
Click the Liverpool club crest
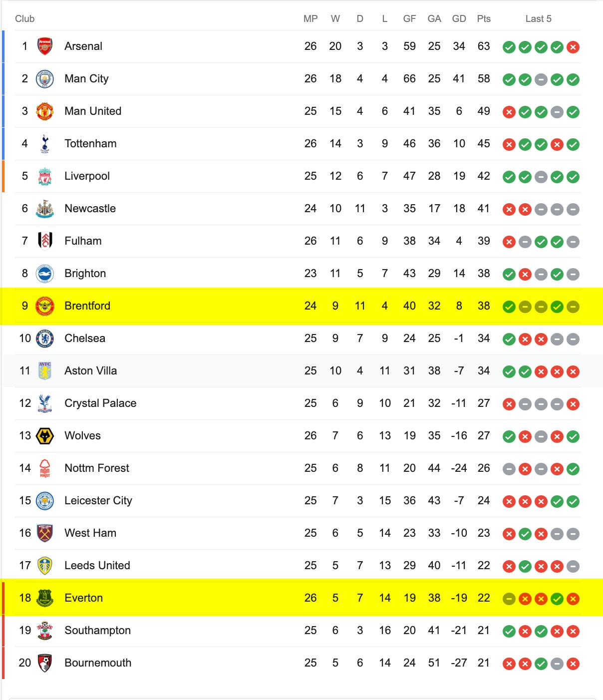[x=45, y=176]
